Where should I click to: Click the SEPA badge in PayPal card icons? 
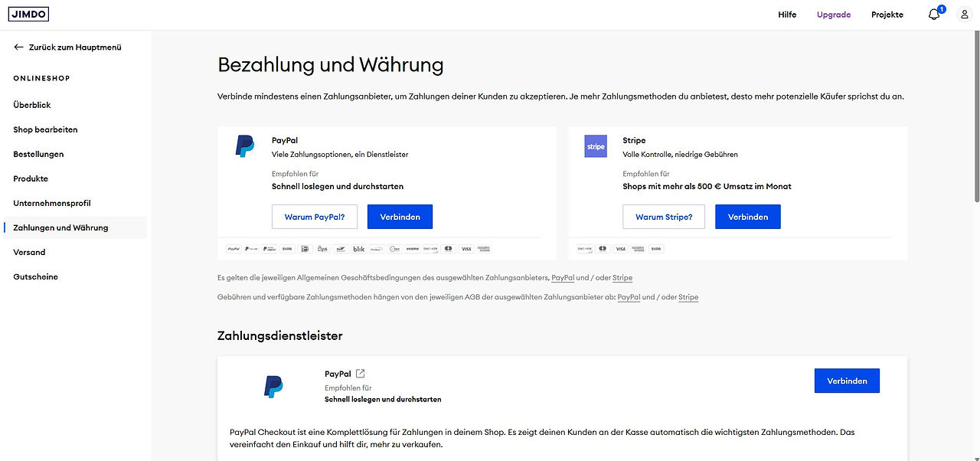pos(287,249)
